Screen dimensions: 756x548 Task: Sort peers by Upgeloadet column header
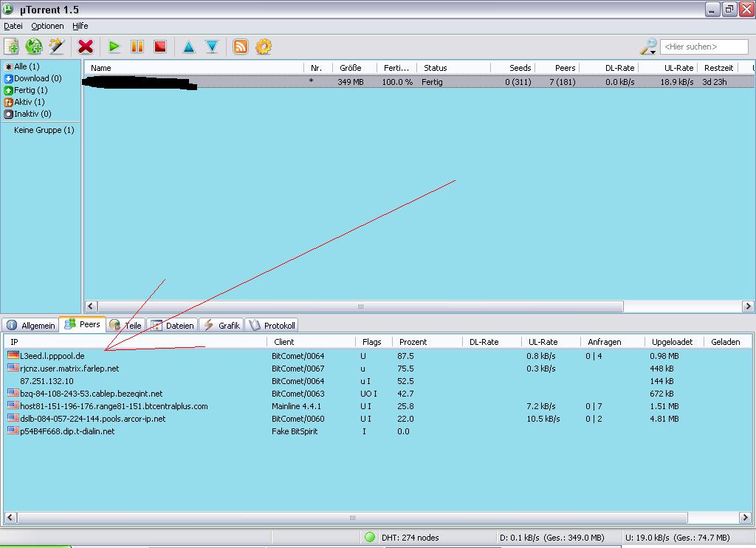674,342
